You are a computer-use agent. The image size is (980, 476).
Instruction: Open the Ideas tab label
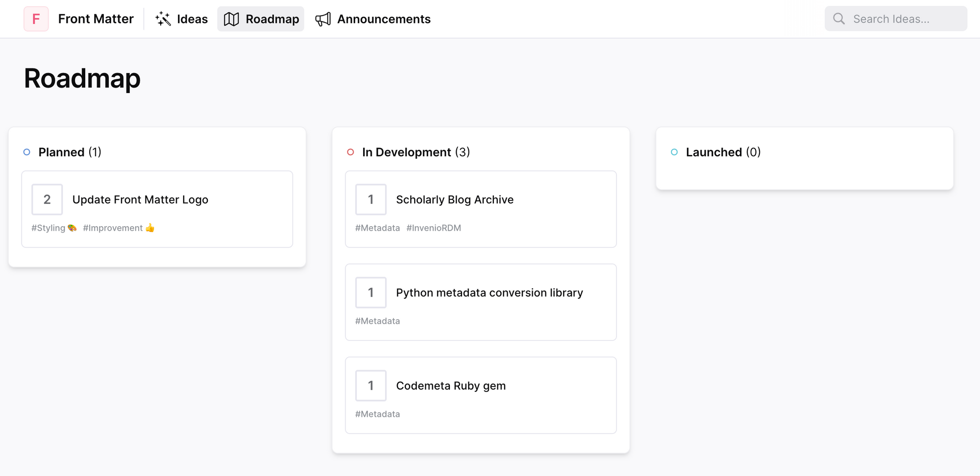click(x=192, y=19)
